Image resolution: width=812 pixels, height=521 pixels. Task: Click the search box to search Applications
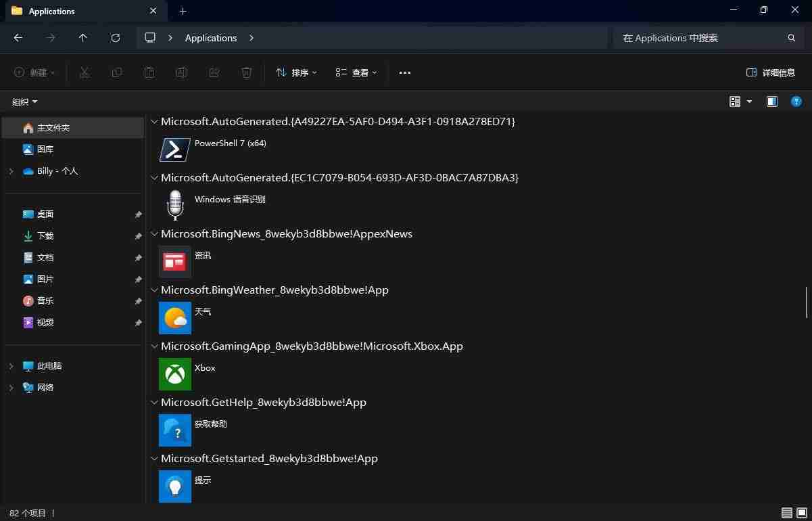(703, 38)
